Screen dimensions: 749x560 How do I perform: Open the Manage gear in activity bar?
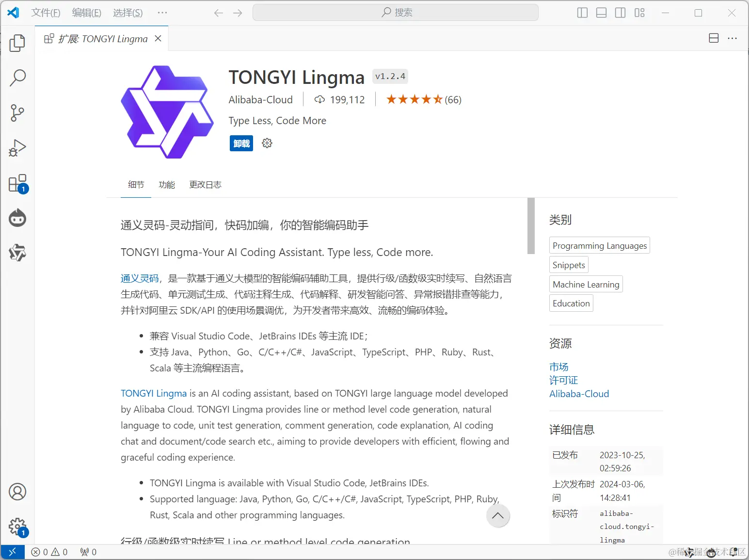(x=17, y=527)
